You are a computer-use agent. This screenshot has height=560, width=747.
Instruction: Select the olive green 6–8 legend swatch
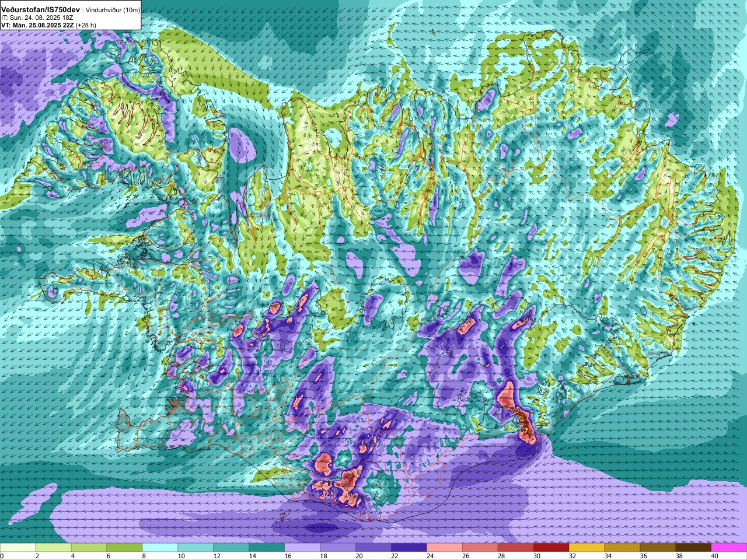point(124,548)
